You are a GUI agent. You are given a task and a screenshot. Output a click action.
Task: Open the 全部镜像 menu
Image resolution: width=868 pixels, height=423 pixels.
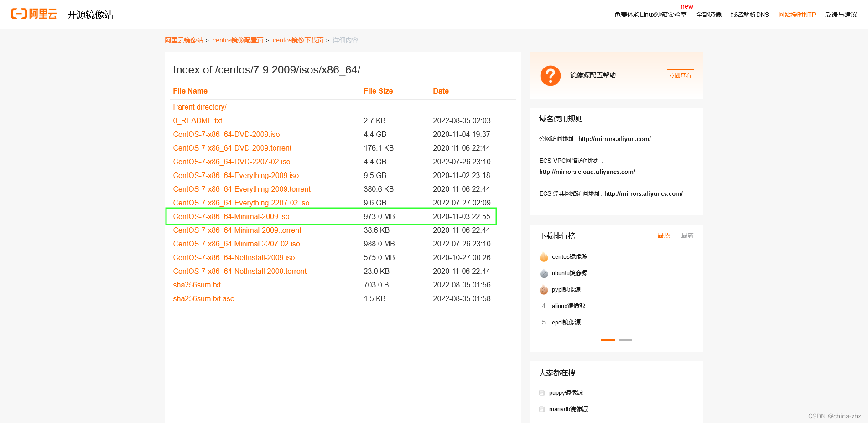(709, 15)
